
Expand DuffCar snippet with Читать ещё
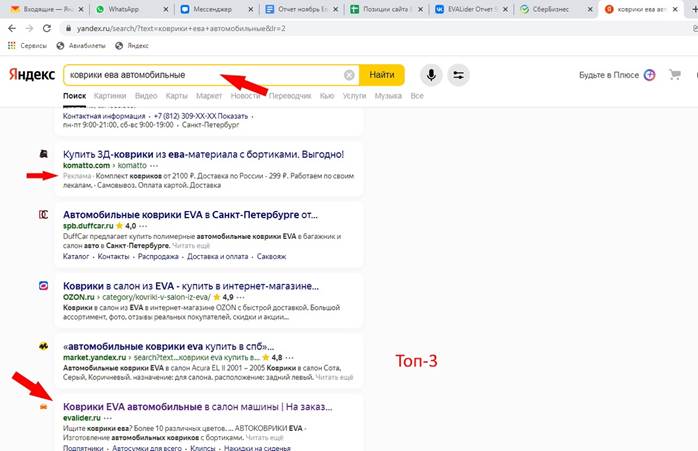coord(191,246)
